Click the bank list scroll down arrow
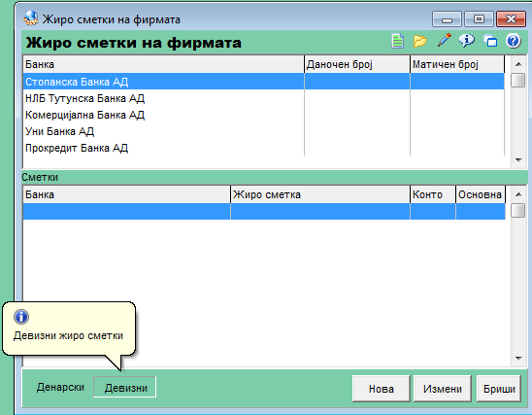The image size is (532, 415). tap(518, 160)
